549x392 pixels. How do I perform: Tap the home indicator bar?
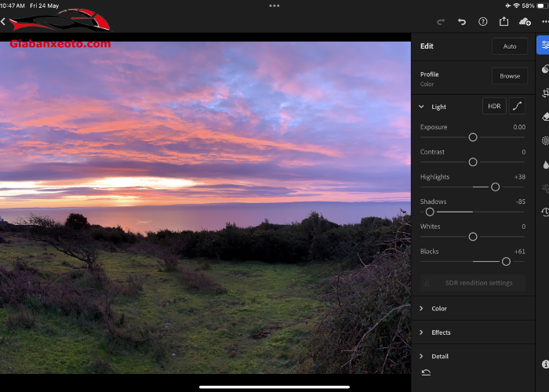[274, 387]
